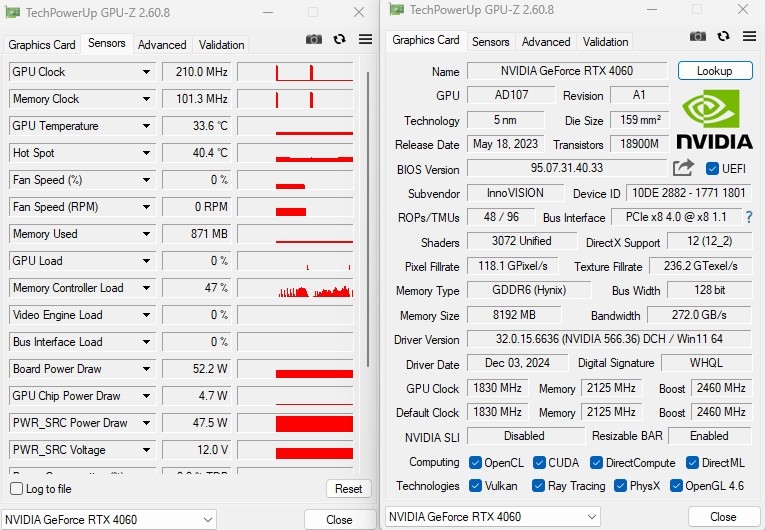The image size is (765, 530).
Task: Open the PWR_SRC Power Draw dropdown arrow
Action: [146, 423]
